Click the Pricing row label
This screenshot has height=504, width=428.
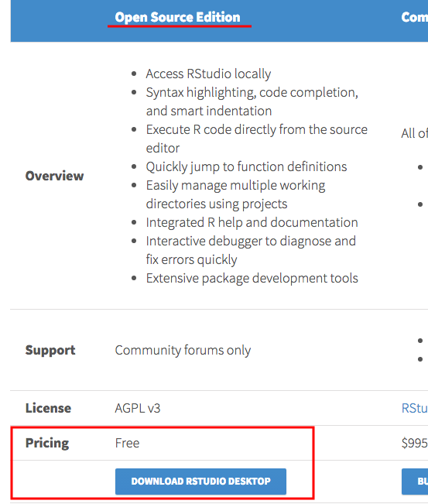47,443
